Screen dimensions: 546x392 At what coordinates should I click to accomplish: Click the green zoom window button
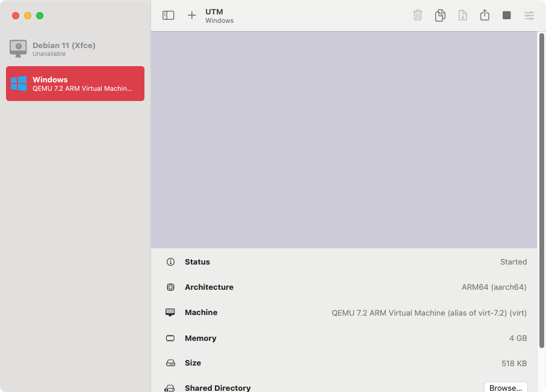(40, 16)
